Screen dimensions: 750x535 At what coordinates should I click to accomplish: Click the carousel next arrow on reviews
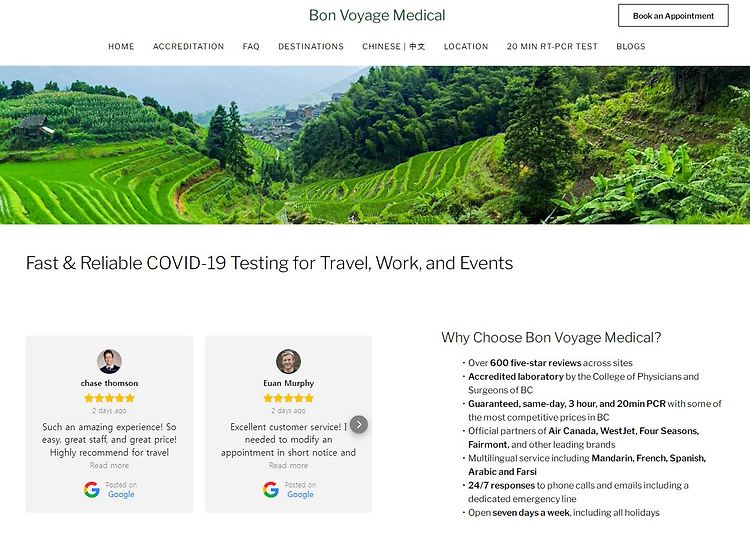click(x=359, y=424)
